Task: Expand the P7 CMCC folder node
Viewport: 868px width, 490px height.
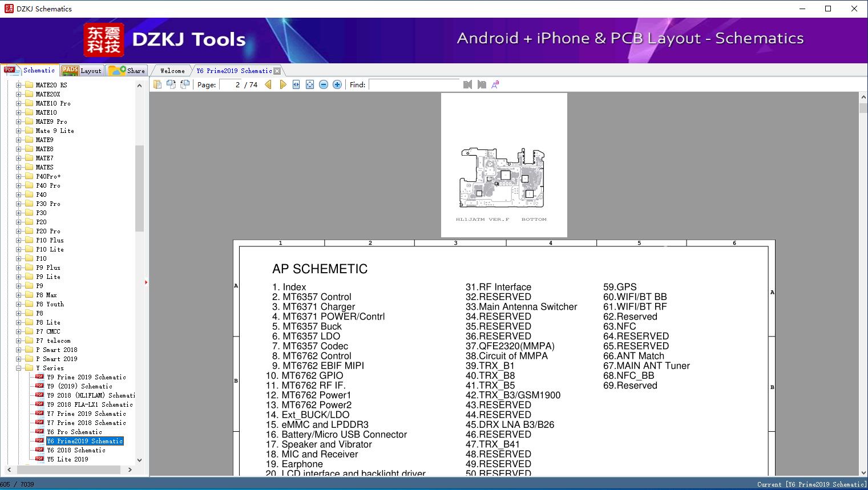Action: [19, 331]
